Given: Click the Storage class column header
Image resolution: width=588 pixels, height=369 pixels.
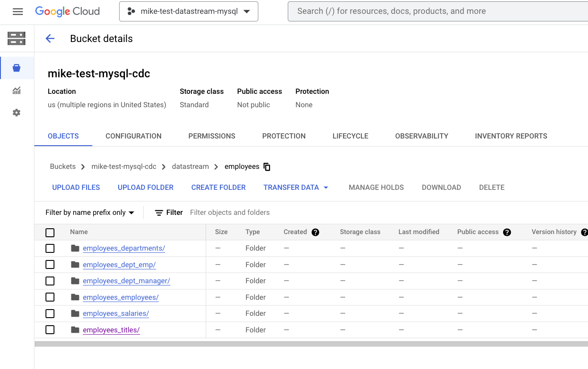Looking at the screenshot, I should [360, 232].
